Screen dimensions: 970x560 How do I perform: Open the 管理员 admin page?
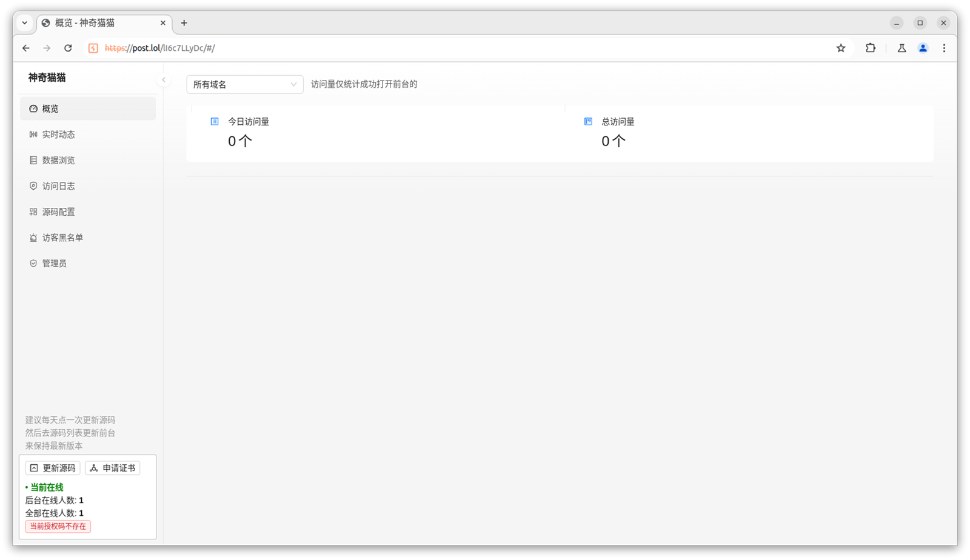pyautogui.click(x=88, y=263)
